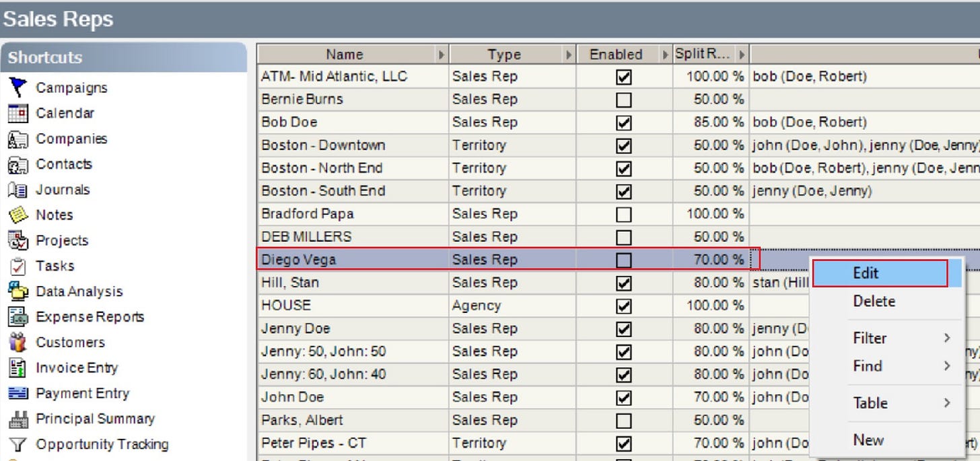Image resolution: width=980 pixels, height=461 pixels.
Task: Open the Principal Summary shortcut link
Action: coord(95,419)
